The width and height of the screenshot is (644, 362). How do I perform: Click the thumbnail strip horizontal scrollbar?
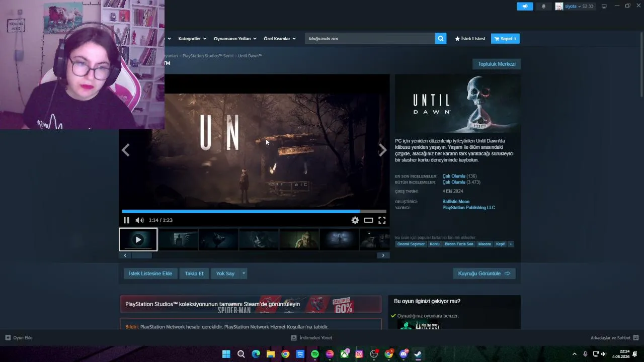[141, 255]
